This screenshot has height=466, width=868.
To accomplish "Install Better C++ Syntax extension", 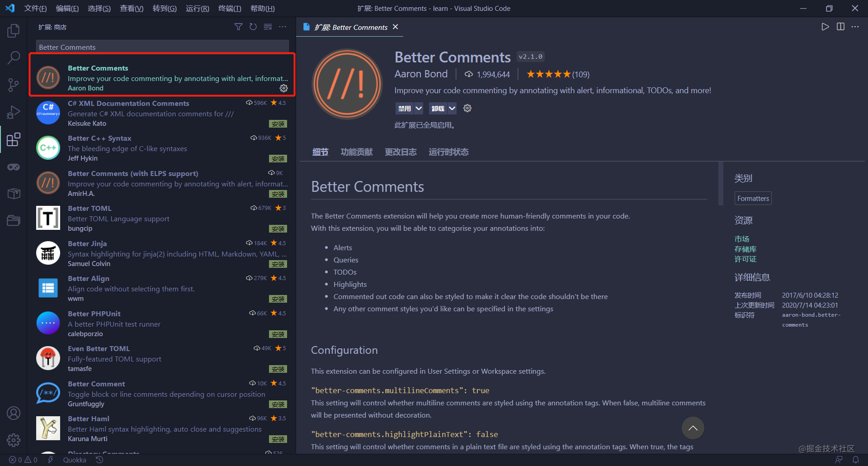I will [x=278, y=159].
